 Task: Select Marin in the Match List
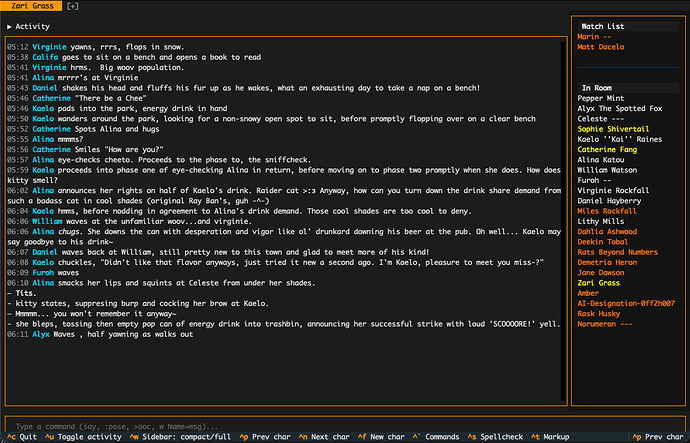pos(593,36)
